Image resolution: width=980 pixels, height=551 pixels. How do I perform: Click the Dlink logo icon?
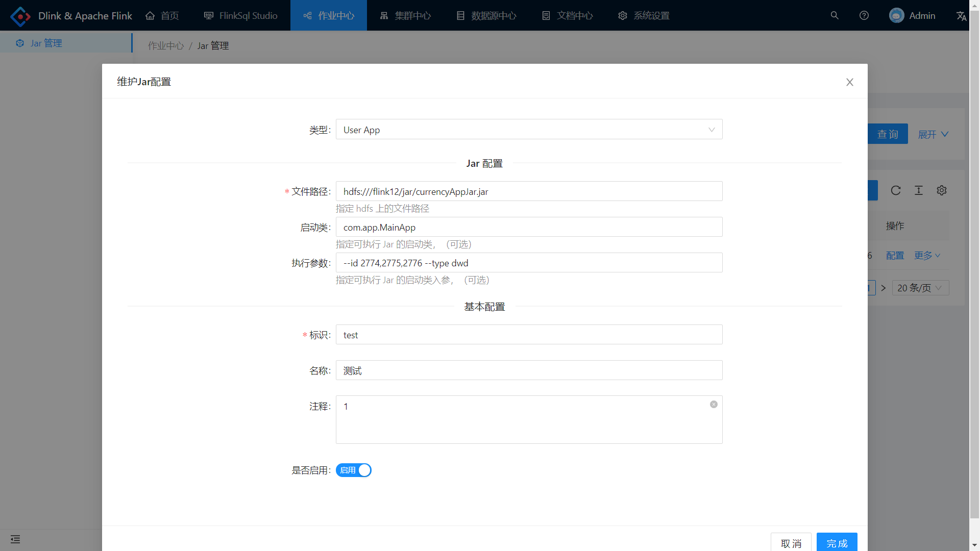coord(20,16)
